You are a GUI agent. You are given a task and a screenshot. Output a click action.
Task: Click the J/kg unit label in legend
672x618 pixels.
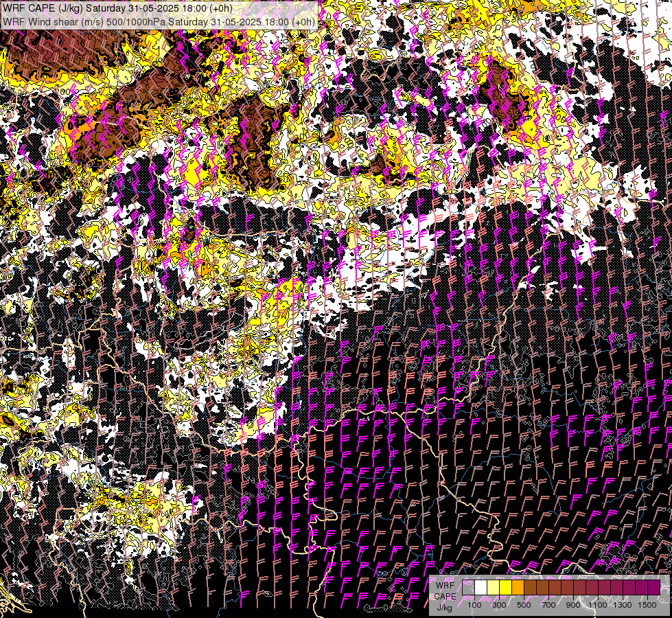pos(444,608)
